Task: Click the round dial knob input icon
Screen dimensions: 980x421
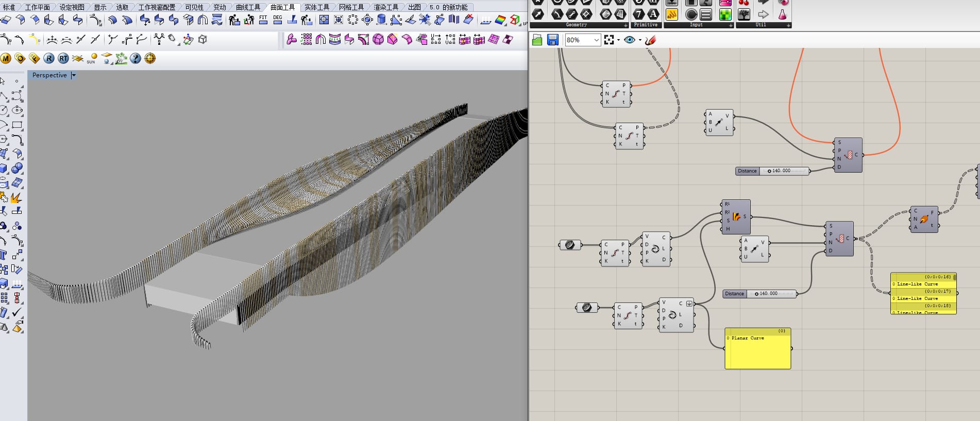Action: pyautogui.click(x=691, y=14)
